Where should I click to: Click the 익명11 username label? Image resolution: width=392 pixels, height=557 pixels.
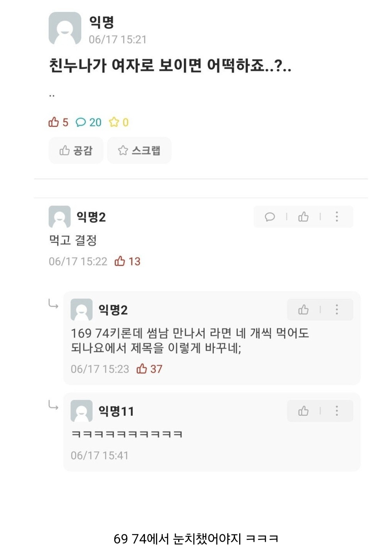click(116, 411)
